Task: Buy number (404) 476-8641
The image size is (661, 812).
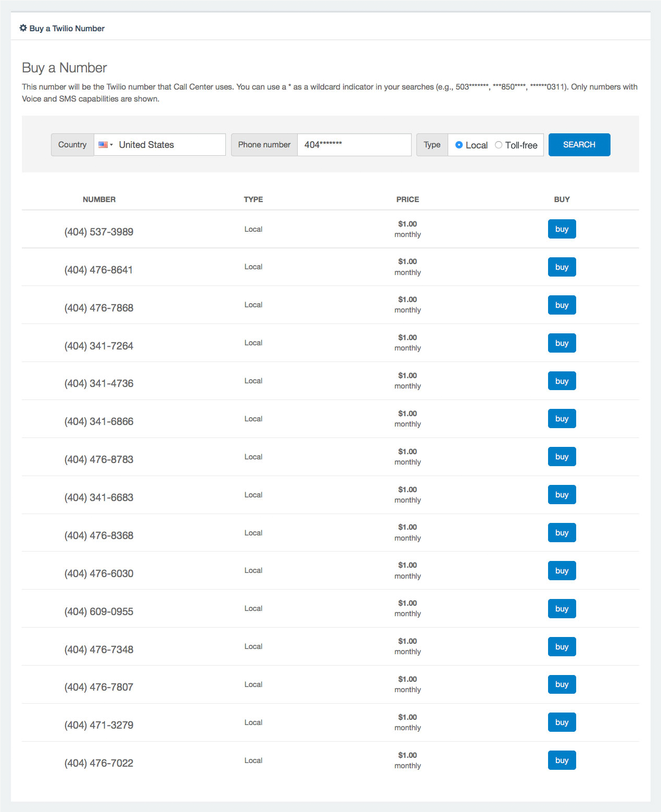Action: pos(562,267)
